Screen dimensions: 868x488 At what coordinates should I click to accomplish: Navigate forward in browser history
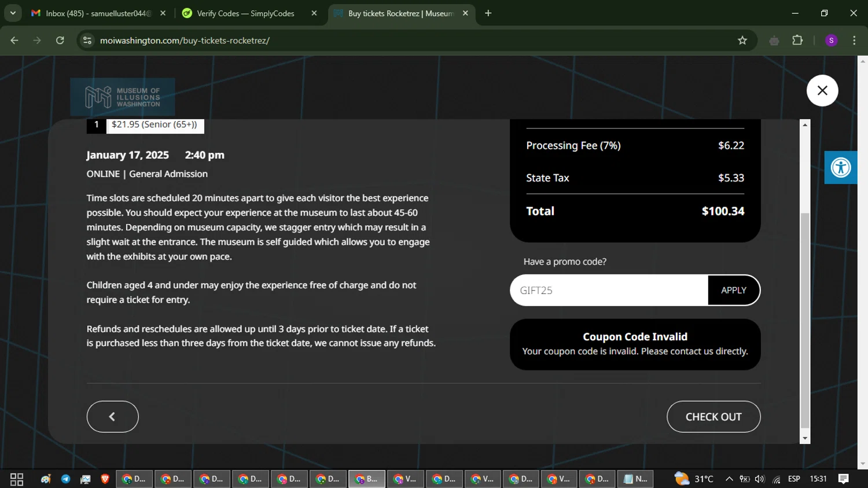(x=37, y=41)
